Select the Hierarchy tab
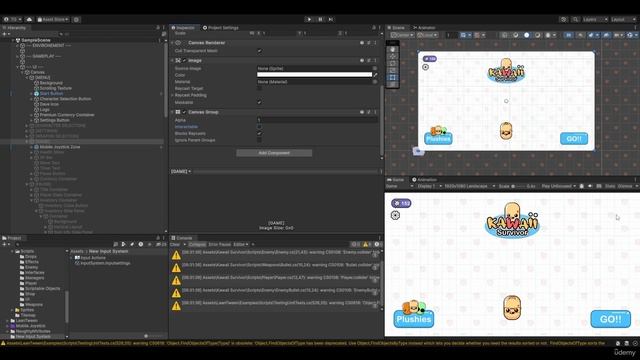The image size is (640, 360). (14, 27)
